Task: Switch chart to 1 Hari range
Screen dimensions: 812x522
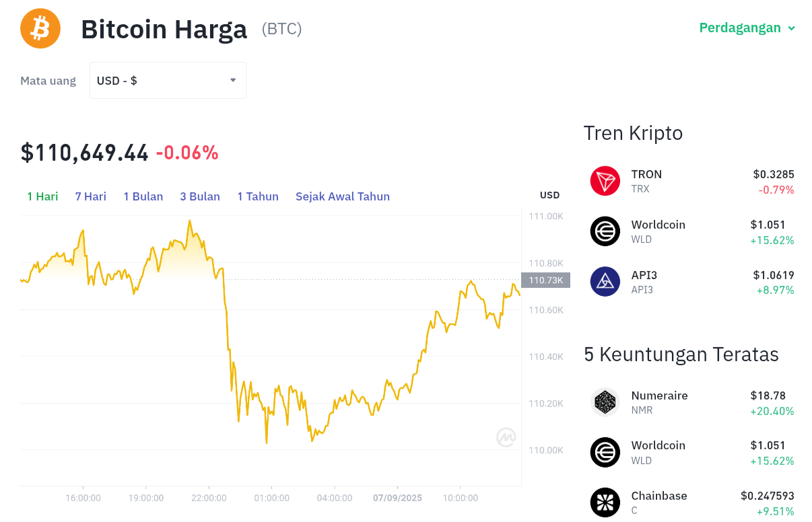Action: [42, 196]
